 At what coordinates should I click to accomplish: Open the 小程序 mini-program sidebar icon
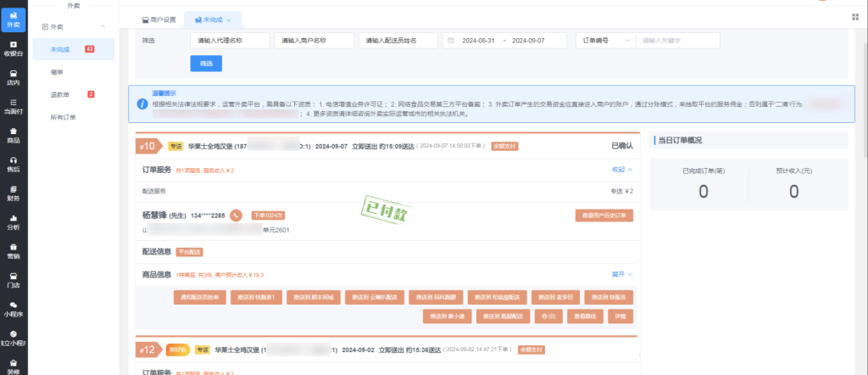[x=13, y=308]
